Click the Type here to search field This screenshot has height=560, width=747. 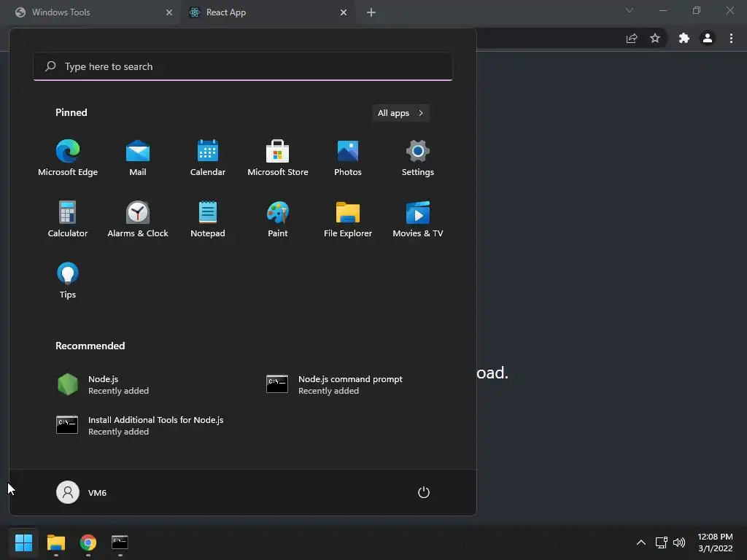tap(243, 66)
